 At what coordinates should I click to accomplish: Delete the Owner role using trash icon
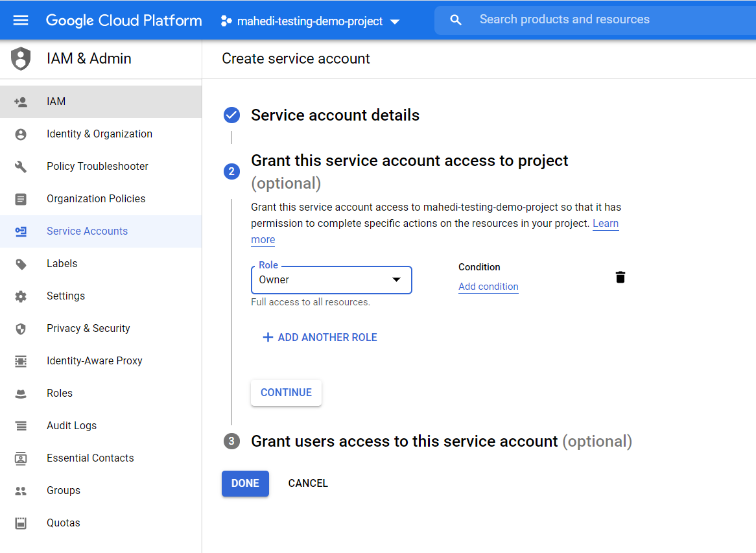tap(620, 277)
